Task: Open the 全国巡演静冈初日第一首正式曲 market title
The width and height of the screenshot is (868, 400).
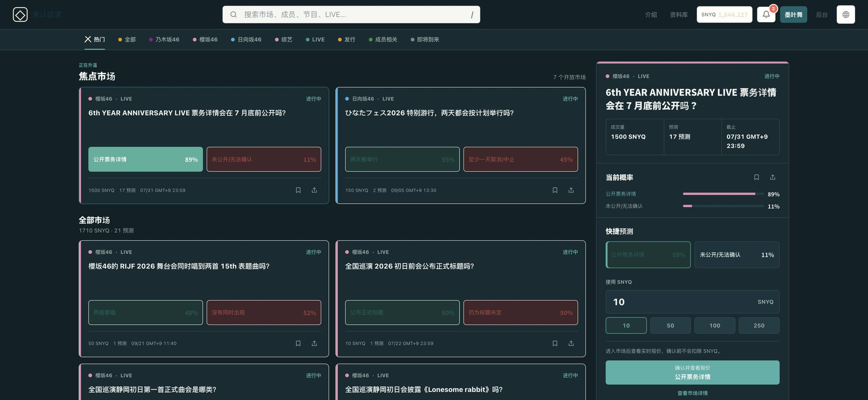Action: (152, 390)
